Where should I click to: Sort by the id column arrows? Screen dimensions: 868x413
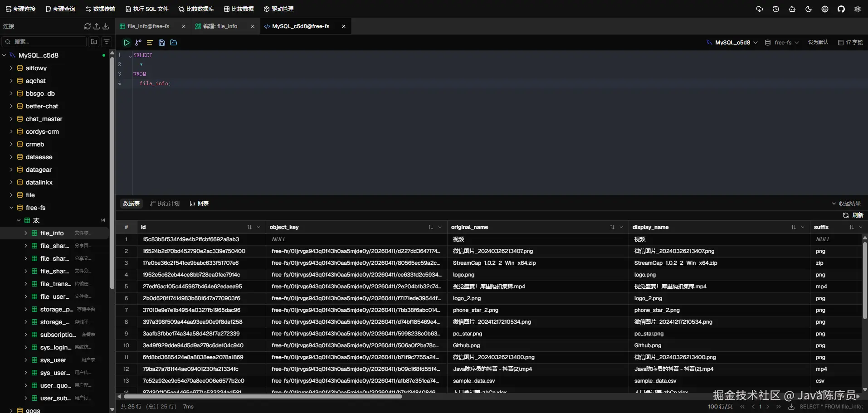(x=249, y=227)
